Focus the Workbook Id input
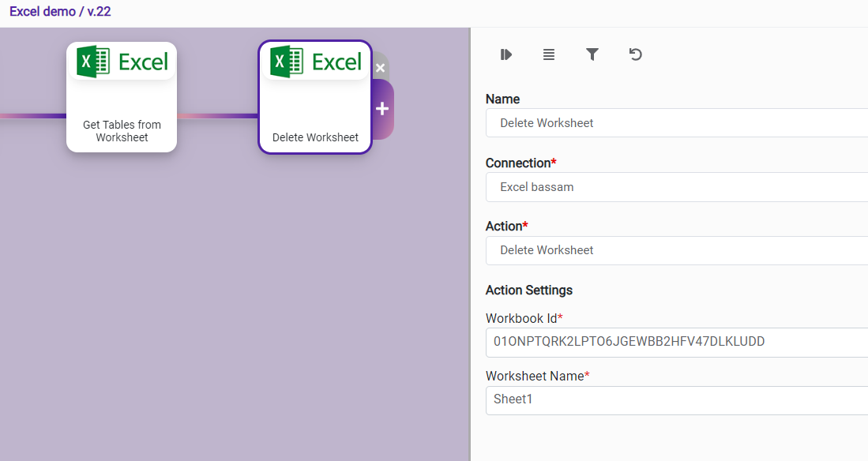 pyautogui.click(x=676, y=342)
